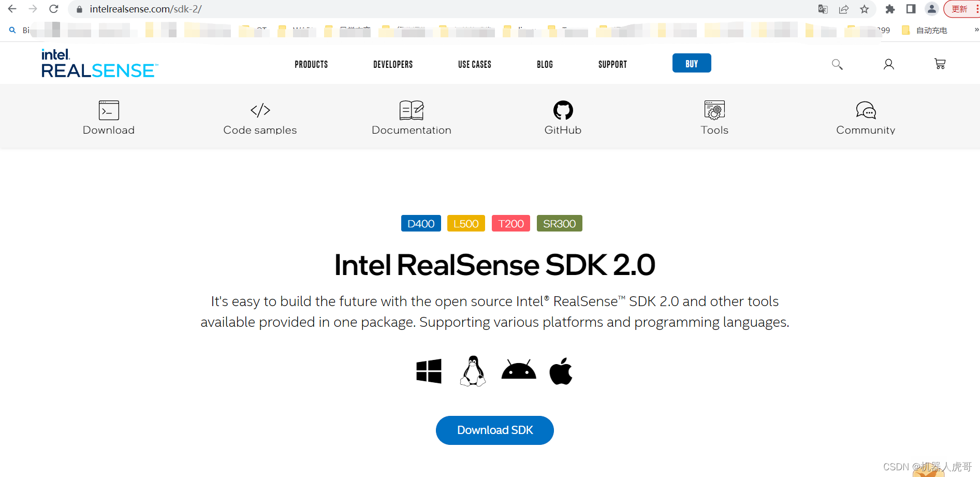Click the Tools gear icon

click(714, 110)
